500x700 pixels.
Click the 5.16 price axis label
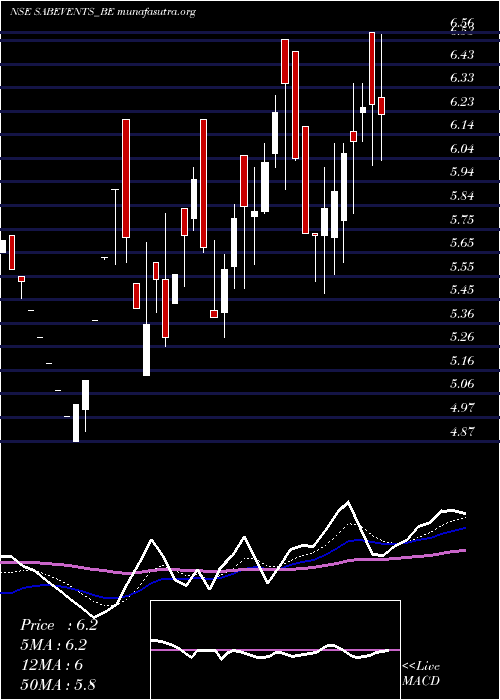click(462, 361)
